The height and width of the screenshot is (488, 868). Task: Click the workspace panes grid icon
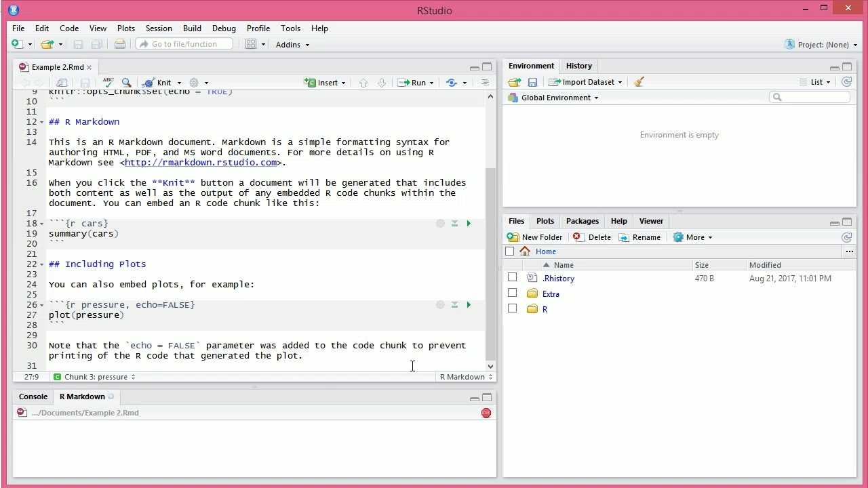251,44
